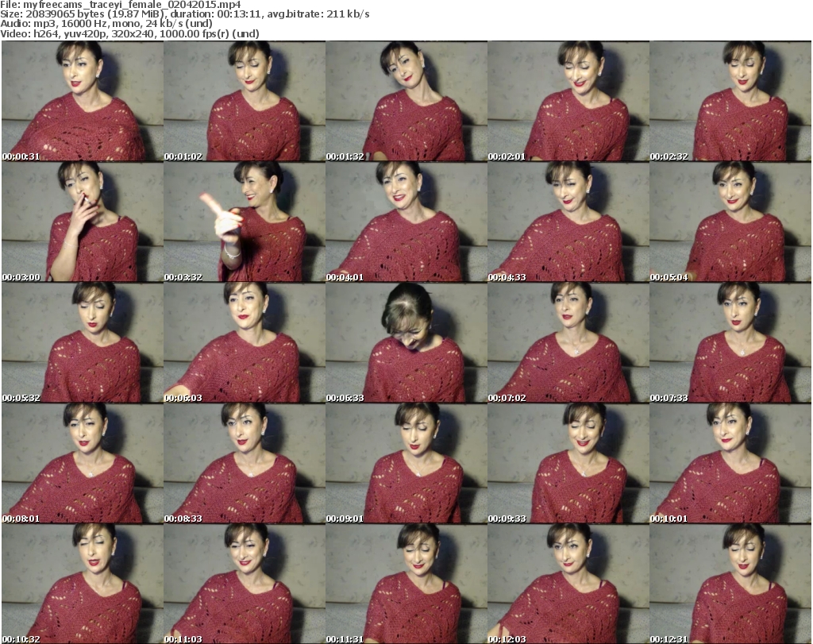The width and height of the screenshot is (813, 644).
Task: Choose the frame stamped 00:05:32
Action: coord(83,343)
